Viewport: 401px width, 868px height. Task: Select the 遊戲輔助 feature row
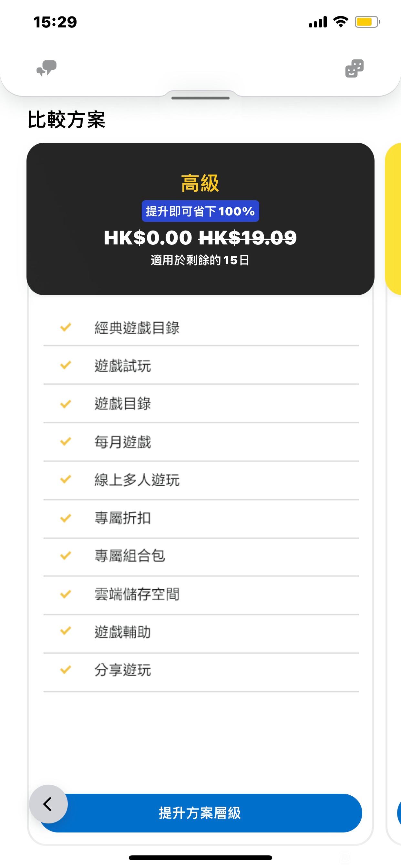pos(201,632)
